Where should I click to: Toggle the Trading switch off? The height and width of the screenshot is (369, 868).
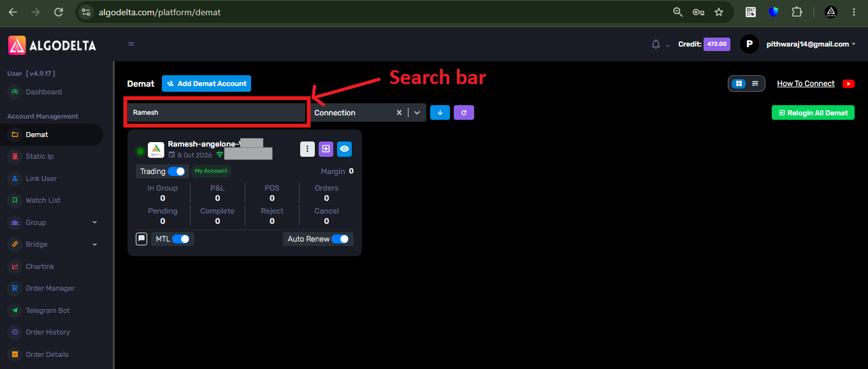[177, 171]
